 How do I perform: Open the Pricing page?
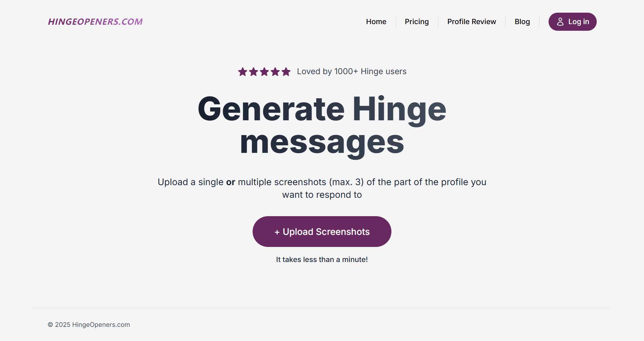click(417, 22)
